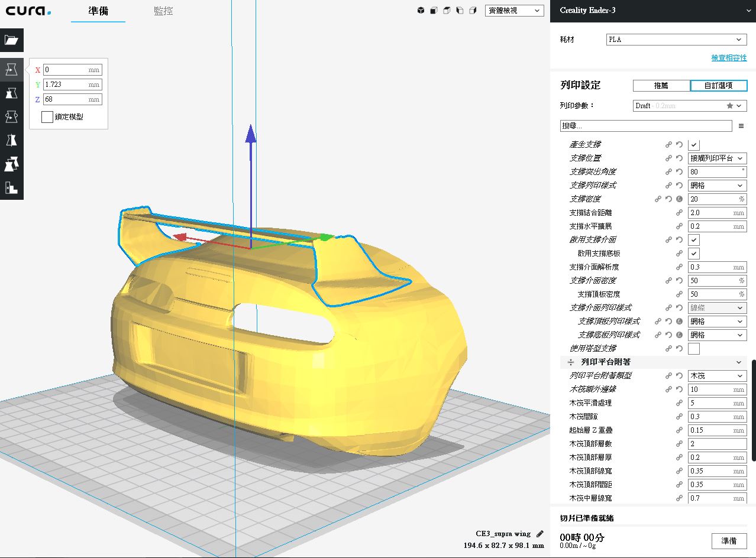This screenshot has height=558, width=756.
Task: Open the Per Model Settings tool
Action: (x=11, y=164)
